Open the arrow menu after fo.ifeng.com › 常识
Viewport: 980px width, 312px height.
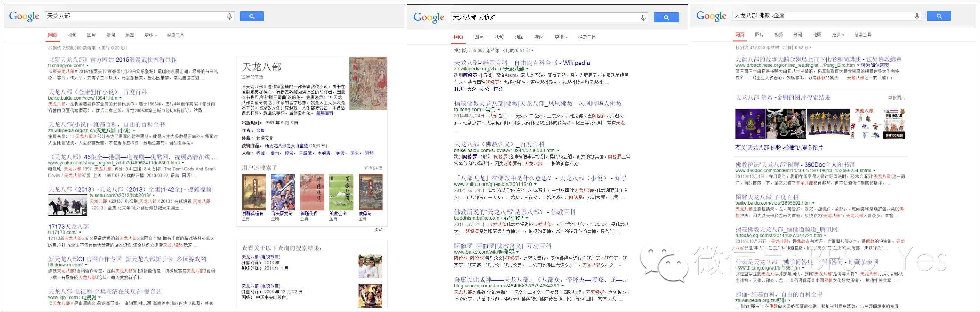(x=499, y=110)
